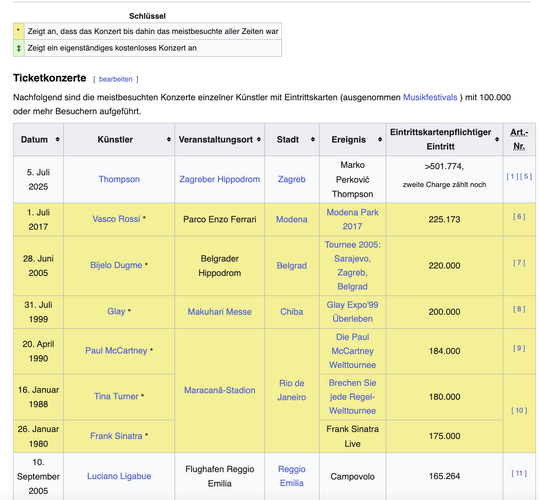Sort table by Künstler column arrows
This screenshot has width=539, height=500.
pos(168,140)
